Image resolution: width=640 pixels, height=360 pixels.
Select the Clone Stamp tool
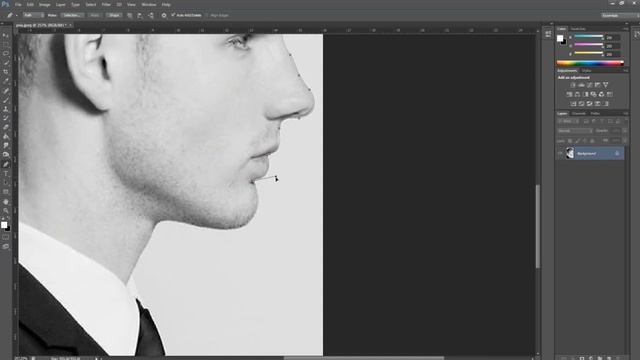(x=6, y=109)
